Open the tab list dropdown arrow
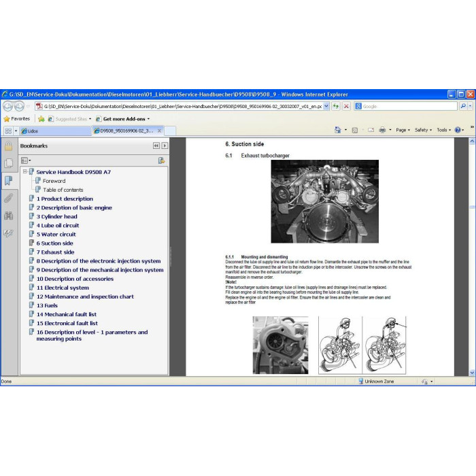The height and width of the screenshot is (476, 476). click(16, 131)
